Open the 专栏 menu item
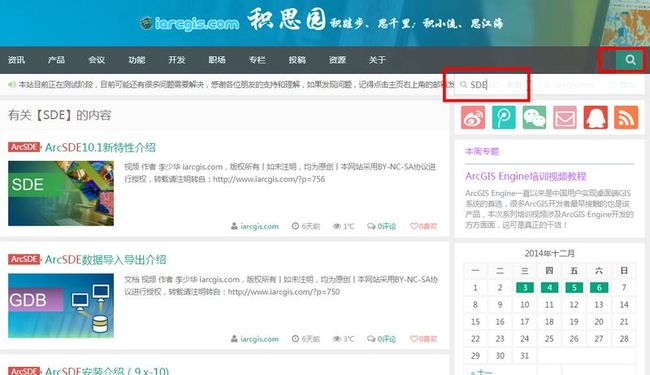This screenshot has height=375, width=650. pyautogui.click(x=257, y=60)
